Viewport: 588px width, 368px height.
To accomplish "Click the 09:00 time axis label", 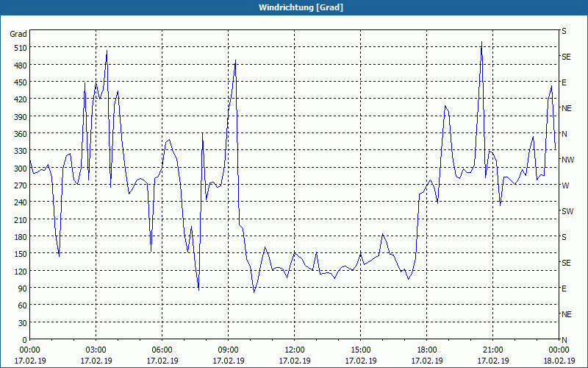I will (228, 350).
